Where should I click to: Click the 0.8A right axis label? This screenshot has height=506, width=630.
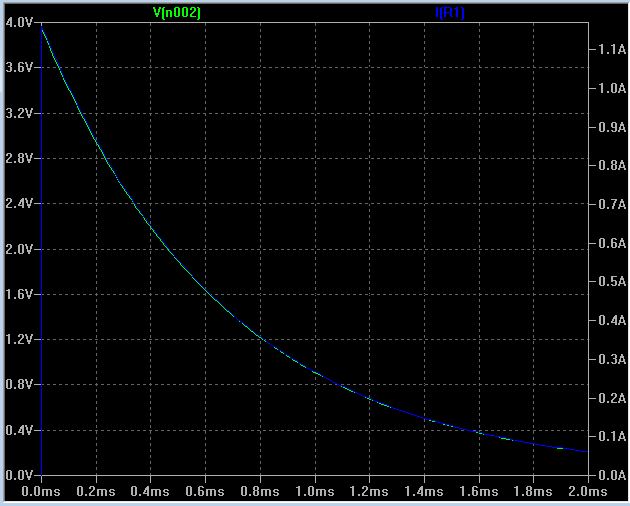pos(612,165)
